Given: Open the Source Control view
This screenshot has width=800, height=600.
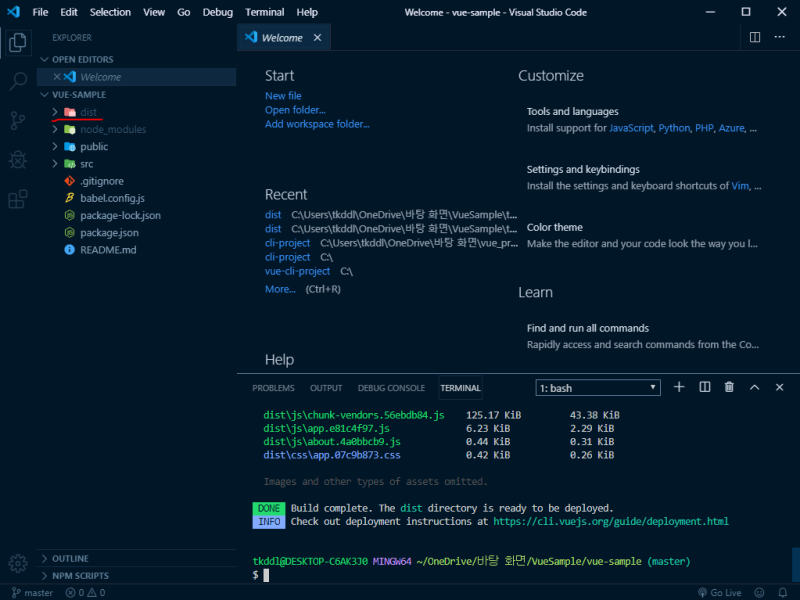Looking at the screenshot, I should click(x=18, y=121).
